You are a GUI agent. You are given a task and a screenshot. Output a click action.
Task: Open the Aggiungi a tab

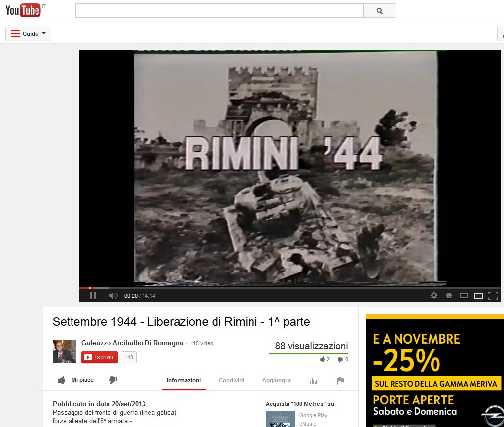click(277, 380)
